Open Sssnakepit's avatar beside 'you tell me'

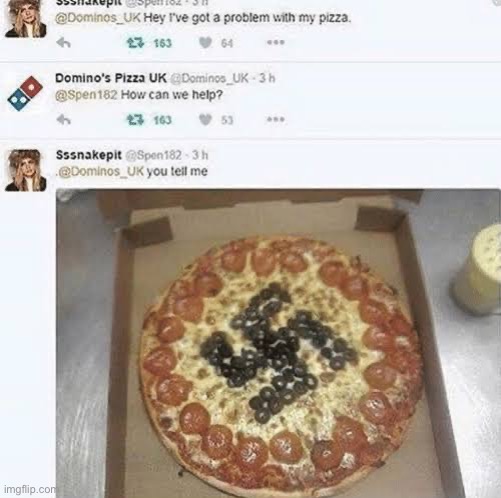coord(26,170)
